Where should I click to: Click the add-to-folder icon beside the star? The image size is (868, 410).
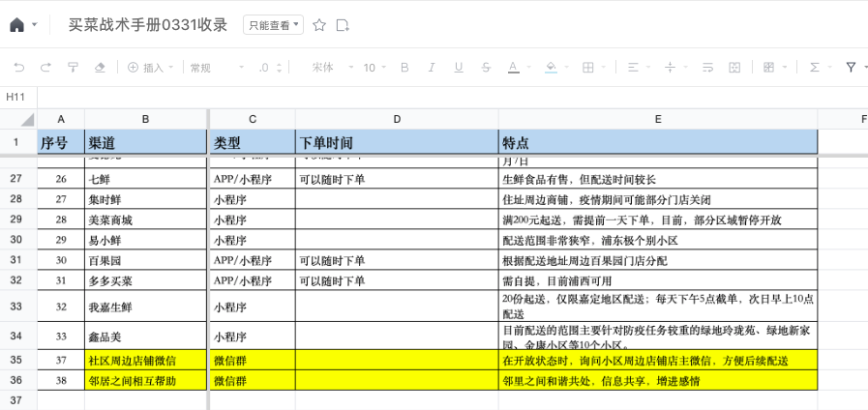[343, 25]
